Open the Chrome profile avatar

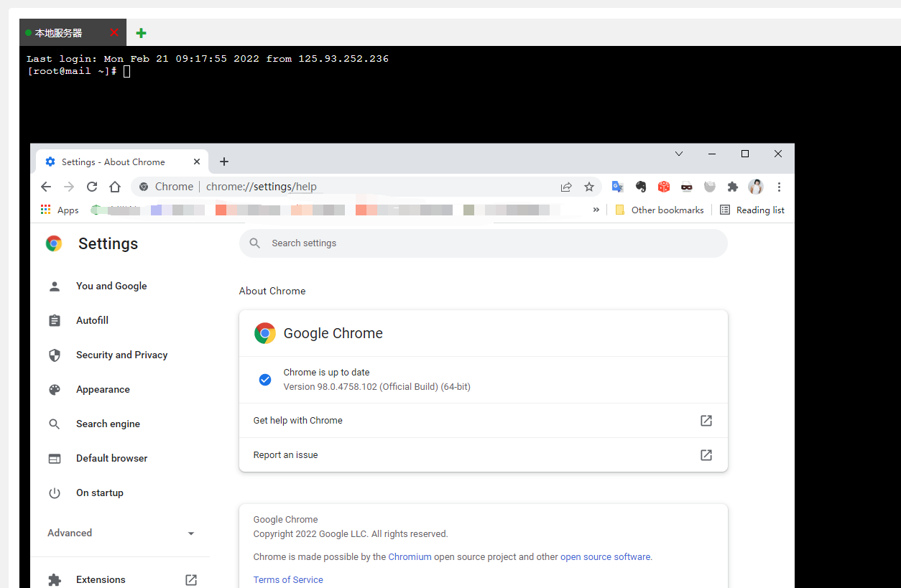[756, 187]
